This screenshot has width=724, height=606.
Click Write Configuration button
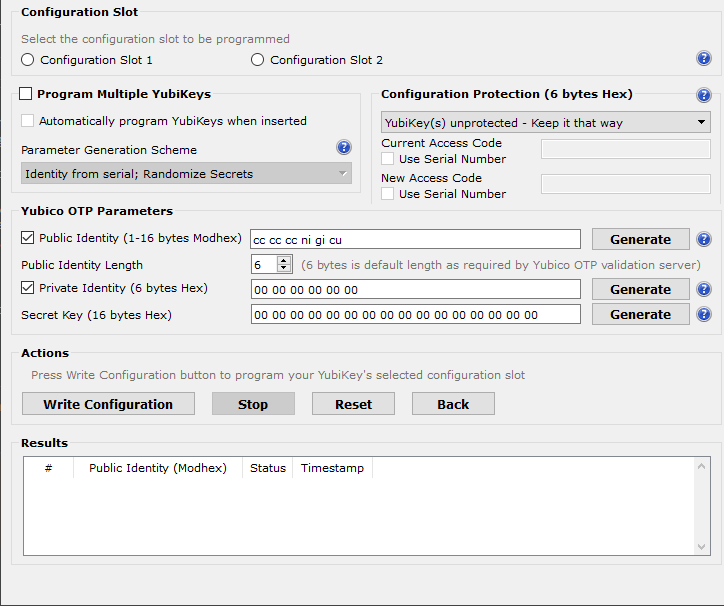(x=108, y=404)
